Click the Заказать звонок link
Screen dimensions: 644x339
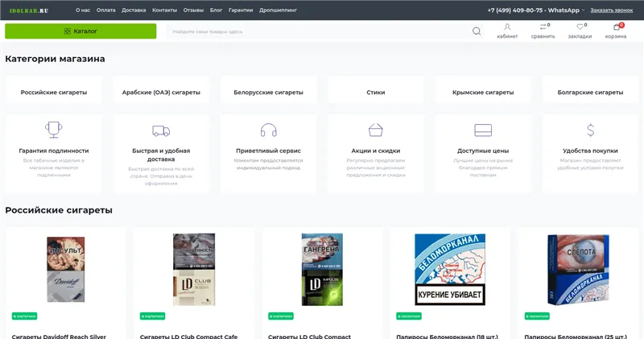tap(612, 10)
